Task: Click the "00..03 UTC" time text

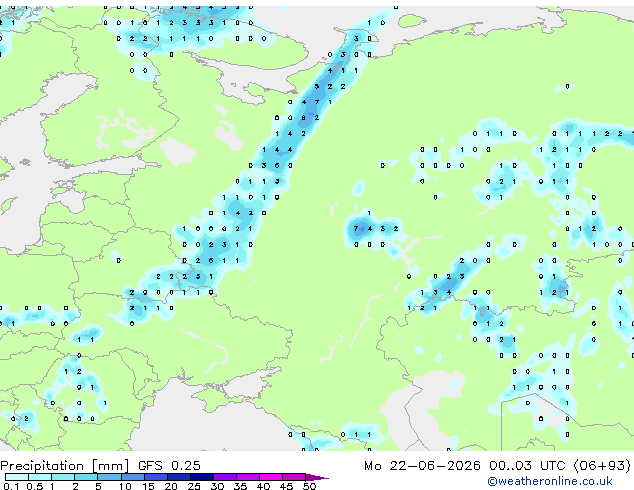Action: 527,466
